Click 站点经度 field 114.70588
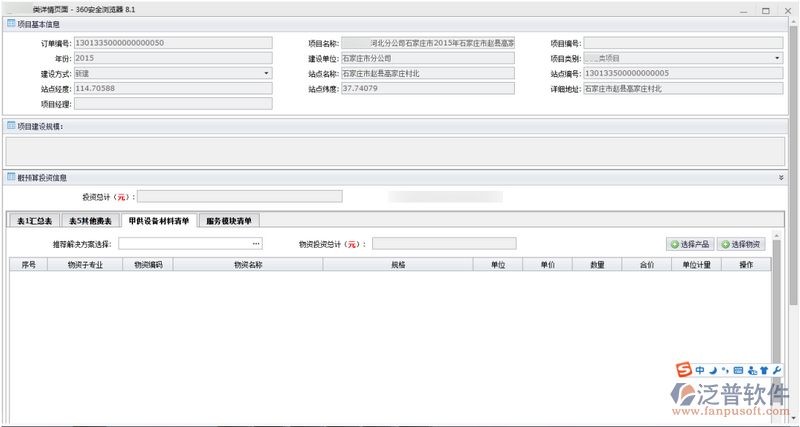The width and height of the screenshot is (800, 427). point(173,88)
